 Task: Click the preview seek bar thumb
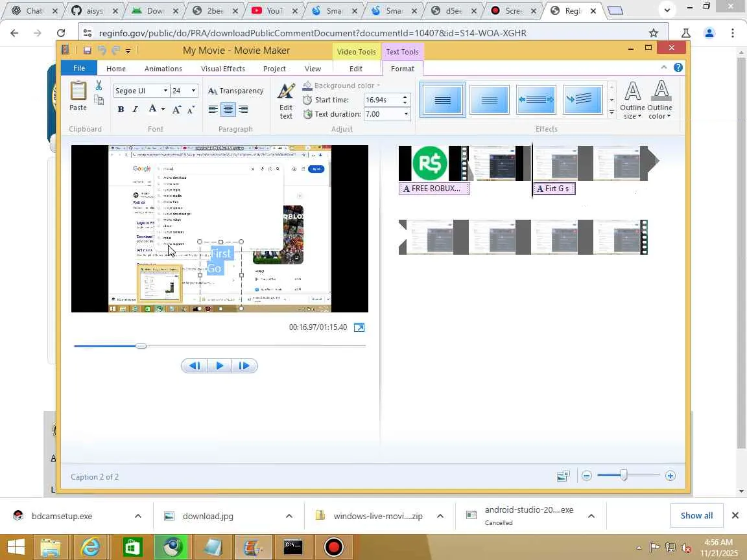[141, 345]
